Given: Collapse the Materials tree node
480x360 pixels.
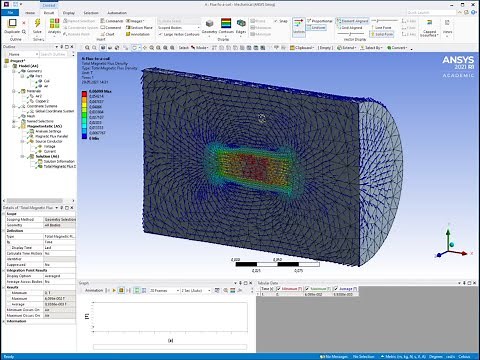Looking at the screenshot, I should point(14,91).
